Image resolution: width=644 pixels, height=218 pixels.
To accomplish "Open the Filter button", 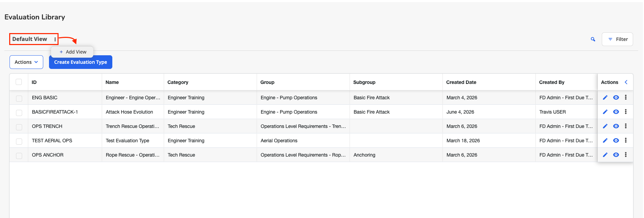I will pos(617,39).
